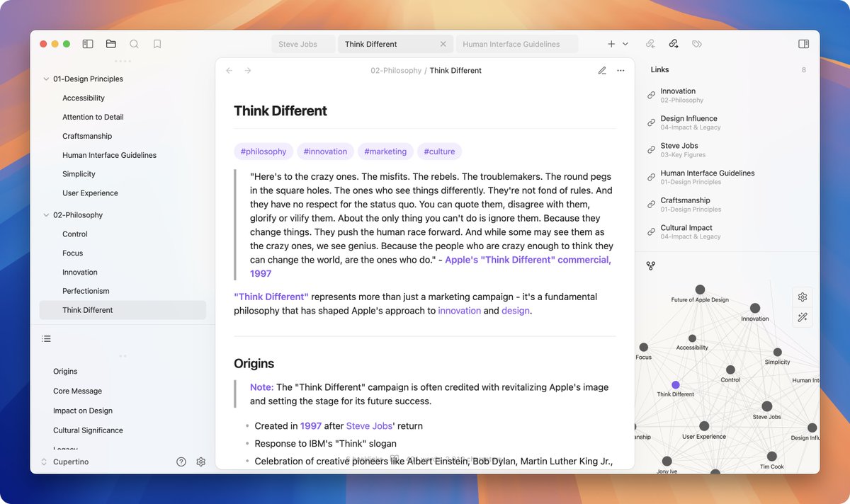Click the #philosophy tag pill
This screenshot has width=850, height=504.
pyautogui.click(x=263, y=151)
